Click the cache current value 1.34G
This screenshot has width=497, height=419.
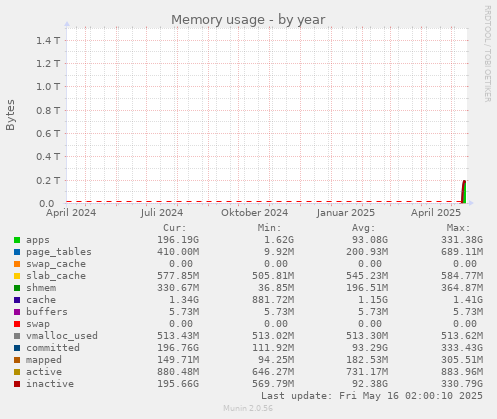(x=184, y=300)
